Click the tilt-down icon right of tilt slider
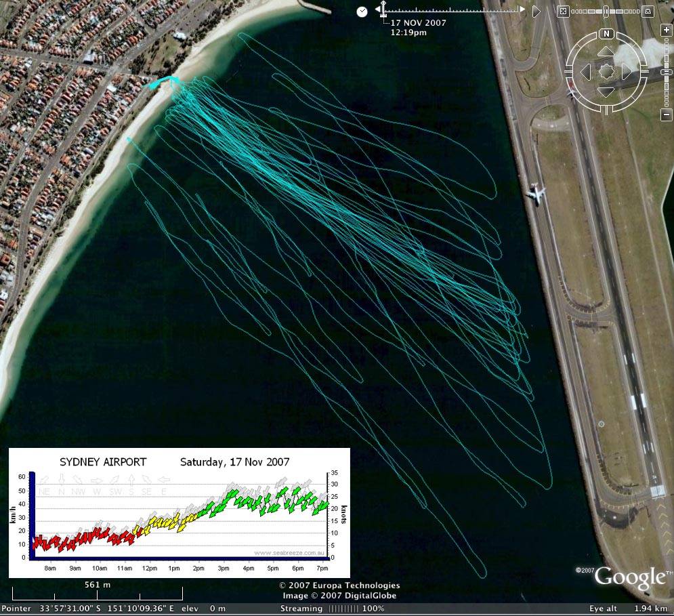The image size is (674, 616). (648, 11)
